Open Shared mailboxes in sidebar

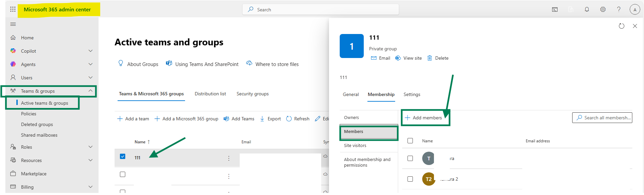coord(39,135)
